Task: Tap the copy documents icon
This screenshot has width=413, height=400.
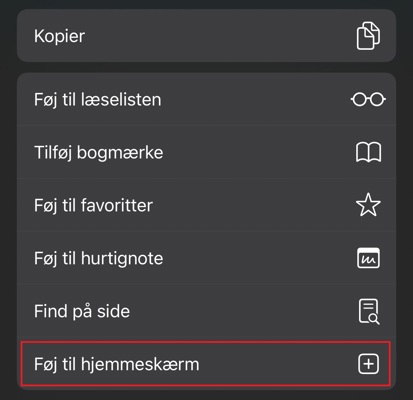Action: [368, 36]
